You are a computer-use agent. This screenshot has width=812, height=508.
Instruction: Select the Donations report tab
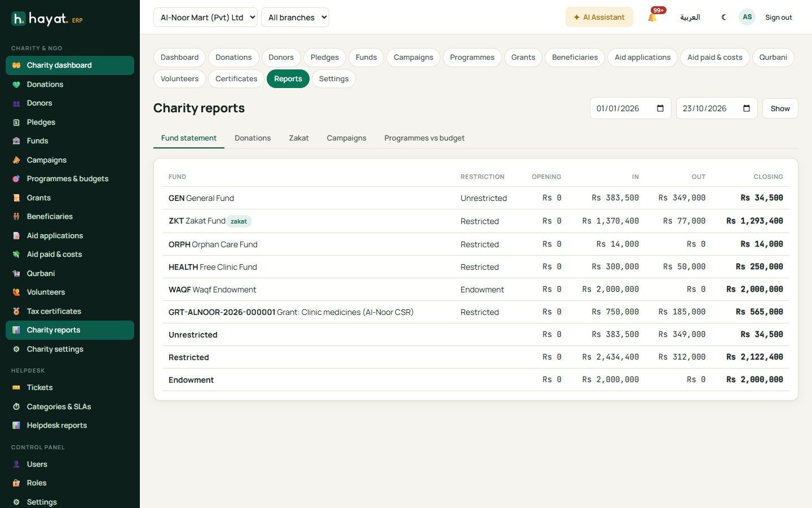(x=253, y=138)
